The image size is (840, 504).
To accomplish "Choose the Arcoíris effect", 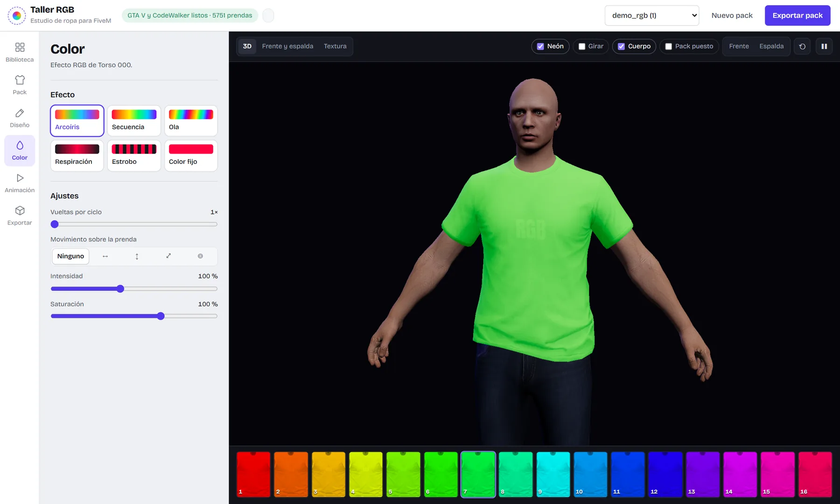I will (77, 121).
